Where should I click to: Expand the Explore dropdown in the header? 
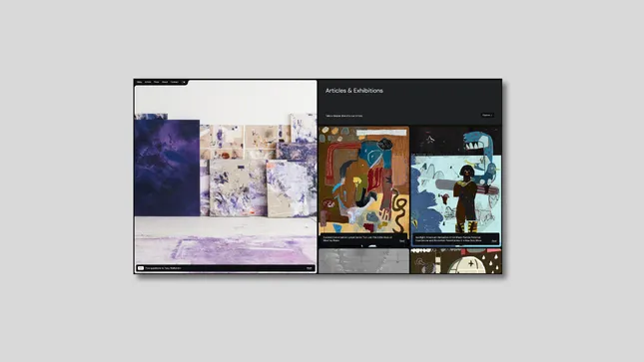pos(487,116)
